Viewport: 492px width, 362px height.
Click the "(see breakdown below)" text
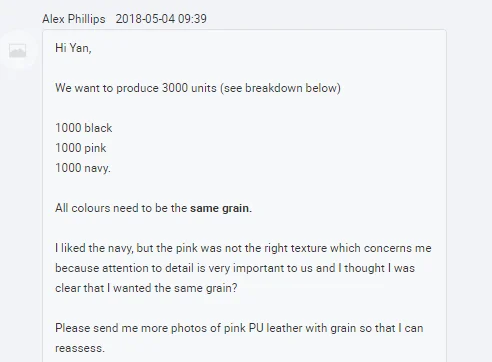[280, 88]
